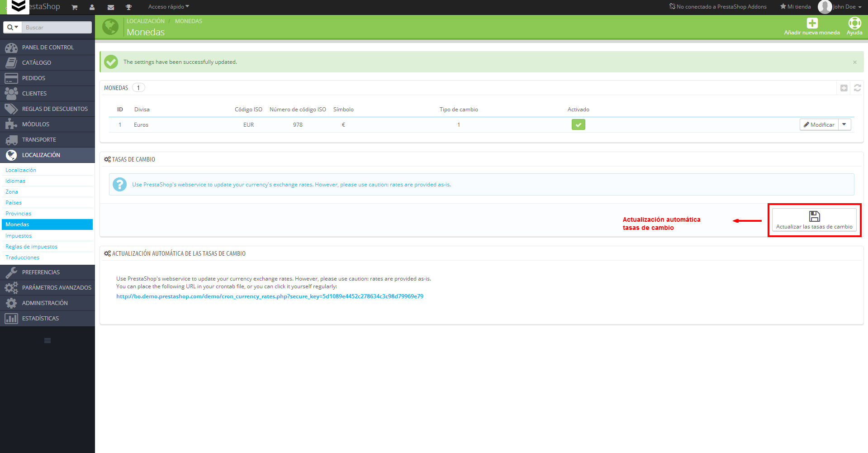Screen dimensions: 868x453
Task: Switch to the Impuestos menu item
Action: click(19, 235)
